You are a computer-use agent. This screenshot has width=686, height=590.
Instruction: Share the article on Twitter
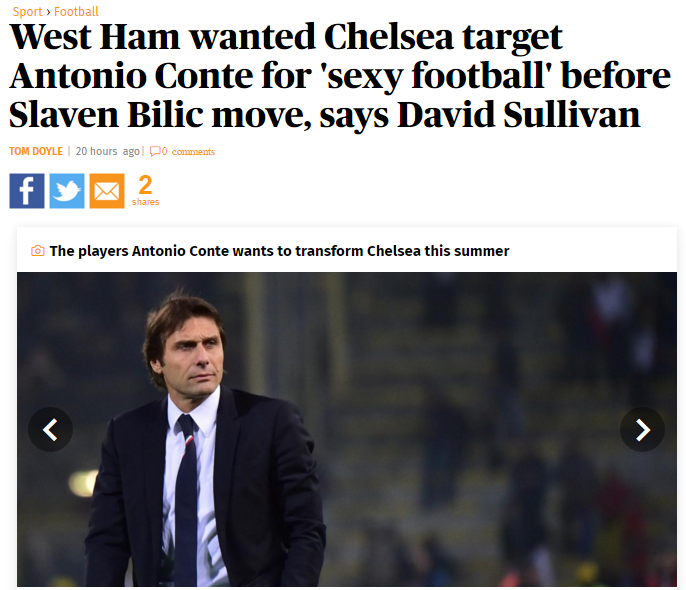[67, 190]
